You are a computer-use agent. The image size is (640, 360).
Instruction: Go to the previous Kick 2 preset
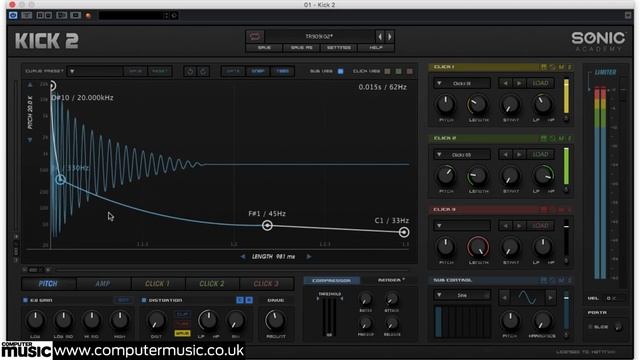tap(380, 37)
